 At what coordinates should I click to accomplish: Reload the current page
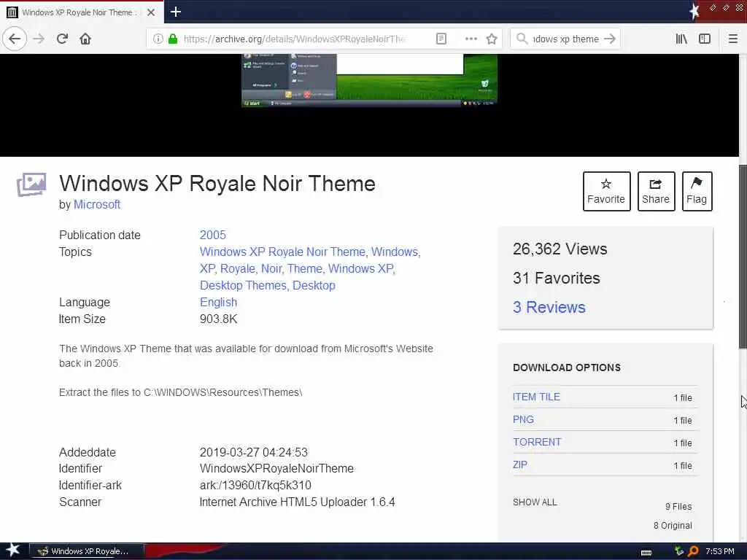(62, 39)
